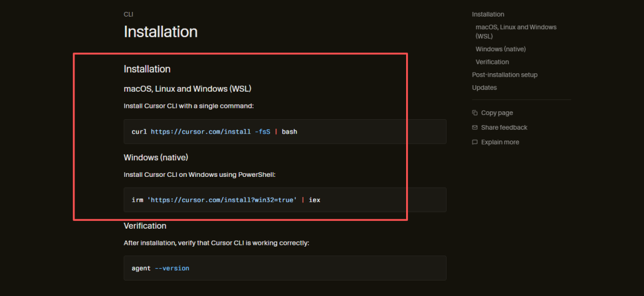Screen dimensions: 644x296
Task: Click the curl install command code block
Action: [x=285, y=132]
